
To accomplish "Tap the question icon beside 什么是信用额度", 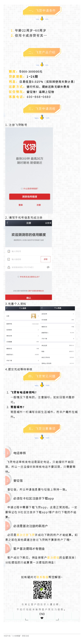I will pos(22,188).
